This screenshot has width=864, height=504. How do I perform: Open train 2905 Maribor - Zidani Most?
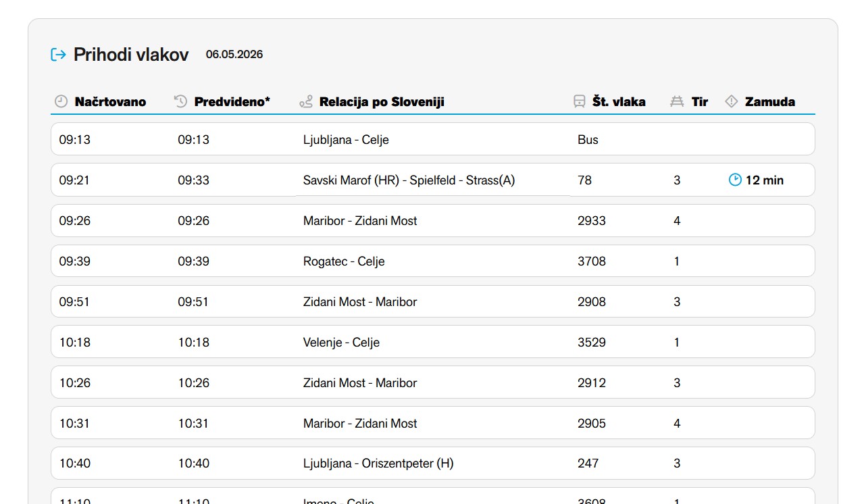click(x=432, y=423)
